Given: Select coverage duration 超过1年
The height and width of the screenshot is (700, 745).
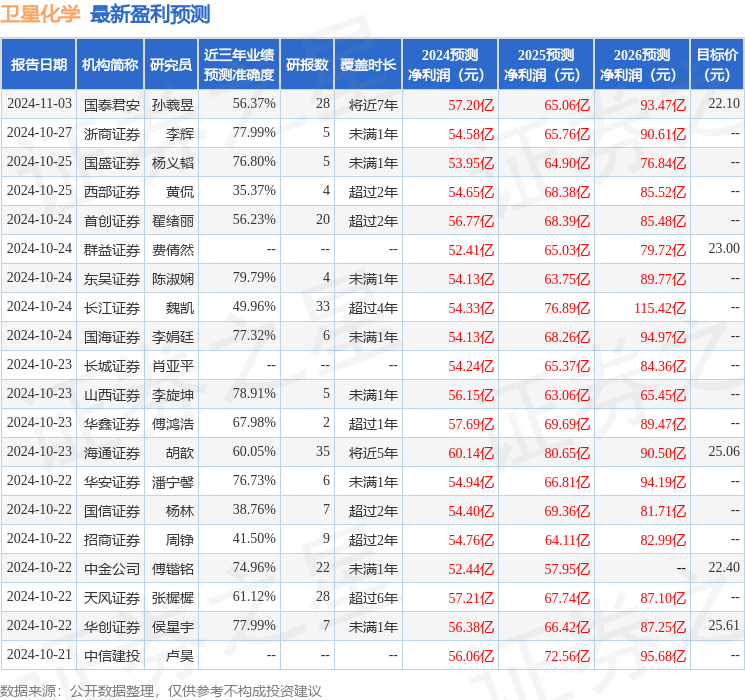Looking at the screenshot, I should [x=373, y=424].
